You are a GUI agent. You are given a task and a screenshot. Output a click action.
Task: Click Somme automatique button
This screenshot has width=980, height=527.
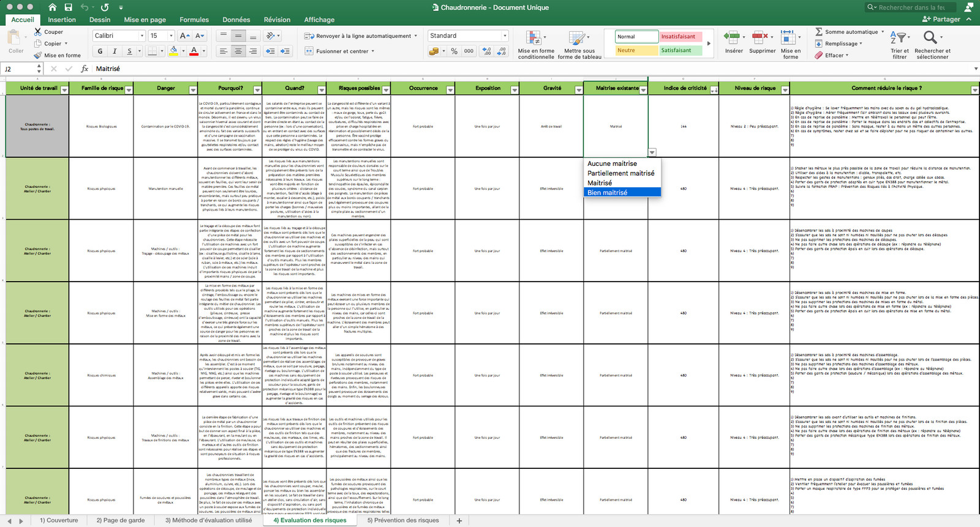point(848,32)
